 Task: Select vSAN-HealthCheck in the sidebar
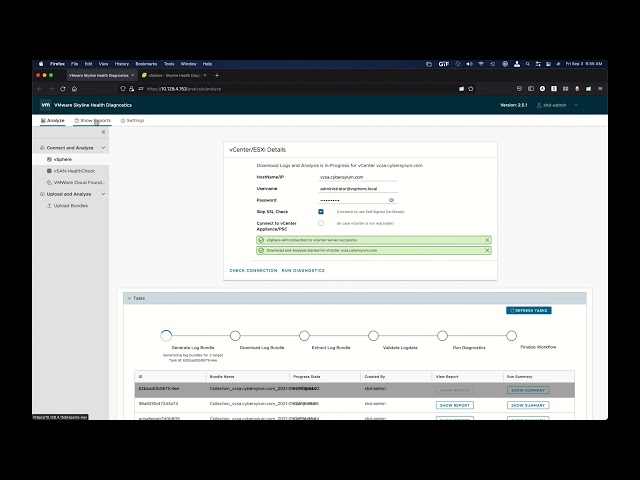point(71,171)
